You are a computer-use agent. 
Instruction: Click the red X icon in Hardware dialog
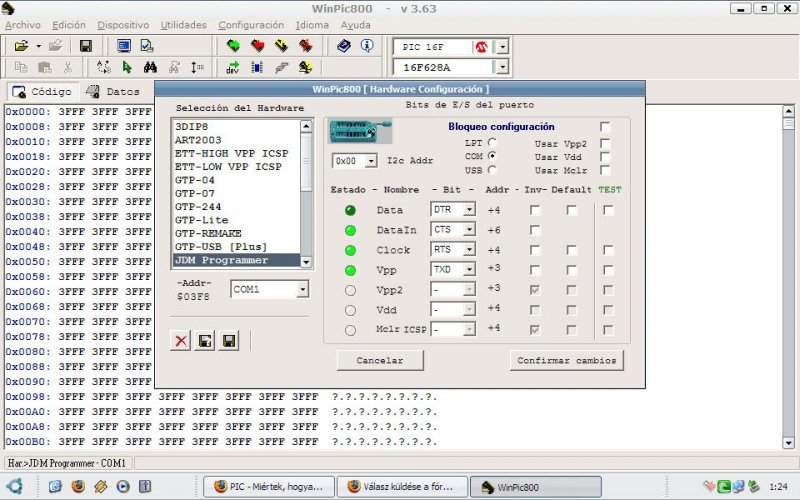181,341
